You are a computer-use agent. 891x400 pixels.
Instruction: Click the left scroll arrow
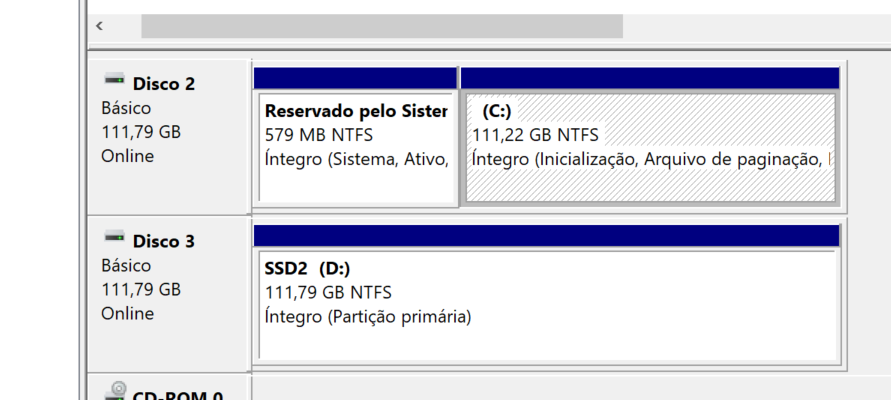100,26
